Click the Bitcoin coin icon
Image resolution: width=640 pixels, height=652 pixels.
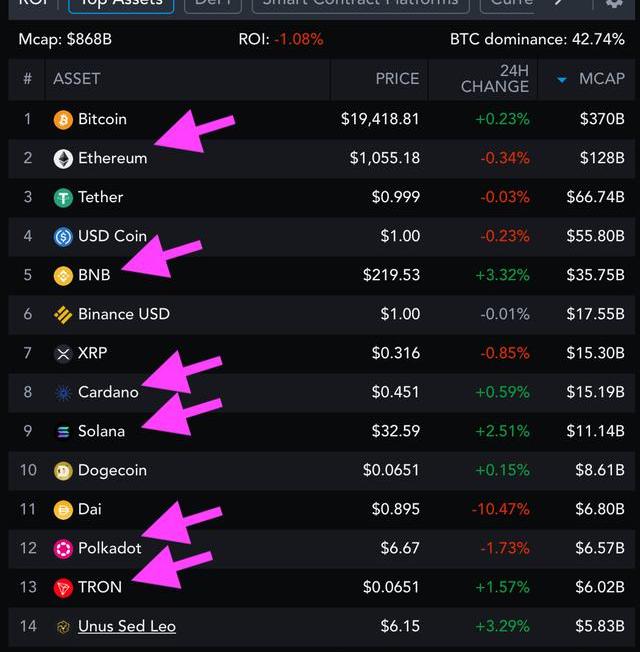[x=63, y=119]
